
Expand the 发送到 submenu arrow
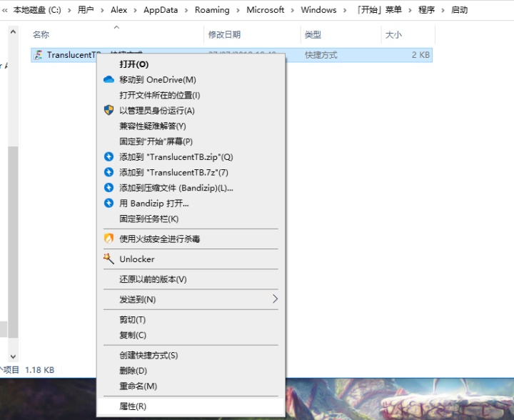pos(275,299)
